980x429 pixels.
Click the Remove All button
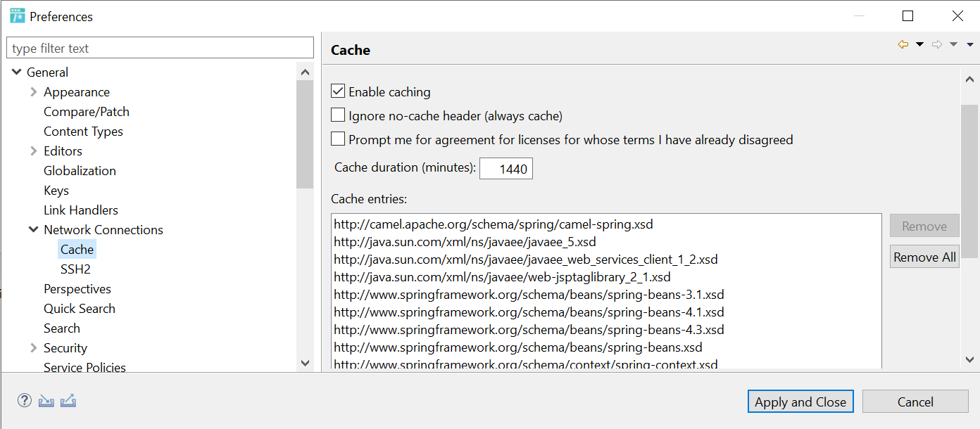click(924, 257)
